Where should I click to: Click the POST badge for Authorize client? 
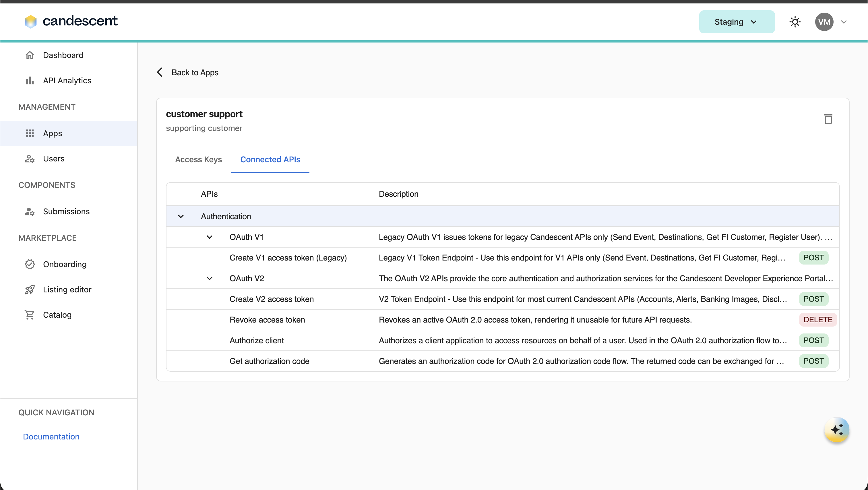[814, 340]
